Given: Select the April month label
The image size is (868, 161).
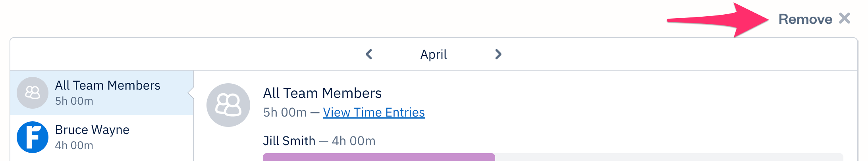Looking at the screenshot, I should tap(434, 54).
